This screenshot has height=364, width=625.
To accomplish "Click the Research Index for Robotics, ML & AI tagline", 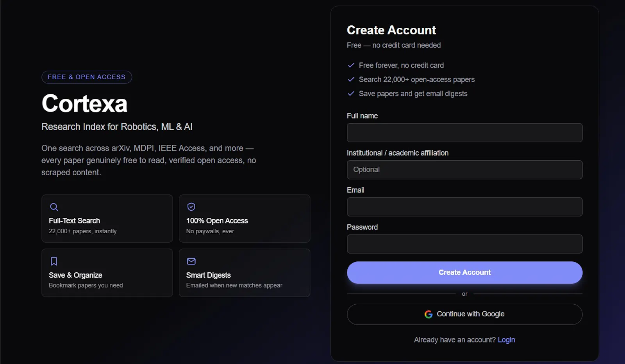I will (x=117, y=127).
